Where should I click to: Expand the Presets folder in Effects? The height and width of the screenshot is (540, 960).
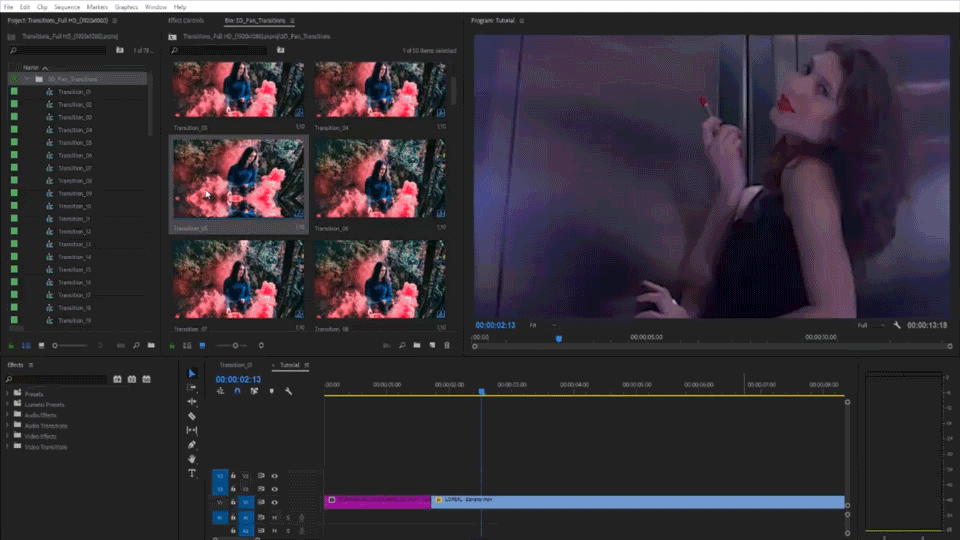[x=7, y=394]
